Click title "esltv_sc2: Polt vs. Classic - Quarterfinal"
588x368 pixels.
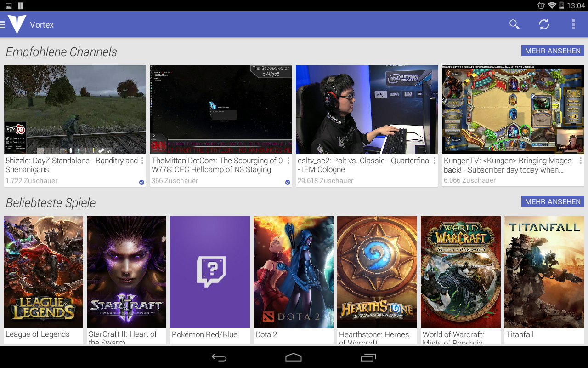point(364,165)
